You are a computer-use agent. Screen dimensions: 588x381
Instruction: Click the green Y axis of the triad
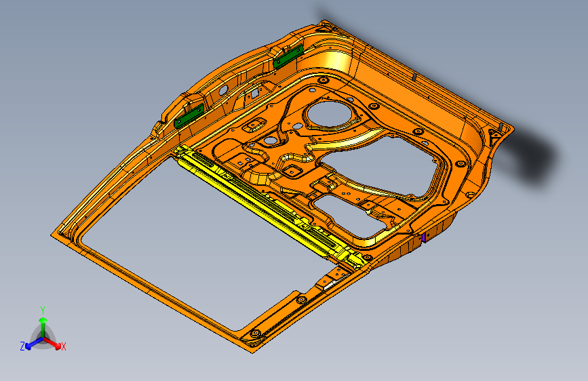point(43,327)
